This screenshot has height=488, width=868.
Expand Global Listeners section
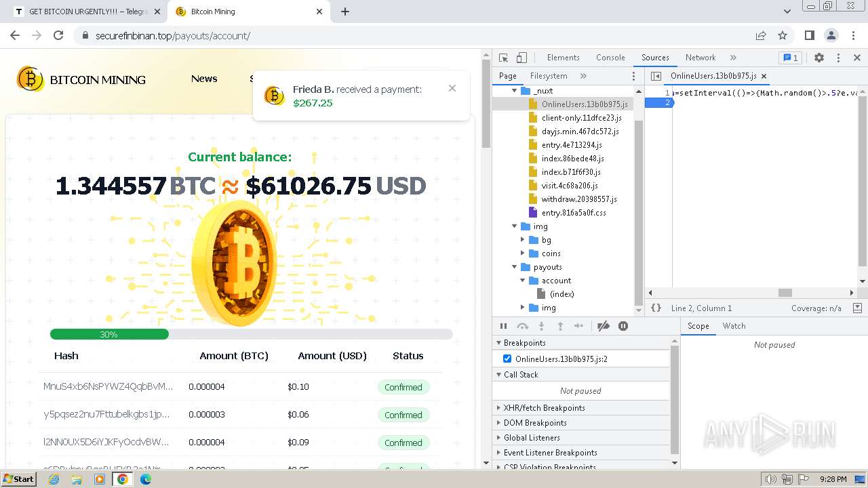pyautogui.click(x=581, y=438)
